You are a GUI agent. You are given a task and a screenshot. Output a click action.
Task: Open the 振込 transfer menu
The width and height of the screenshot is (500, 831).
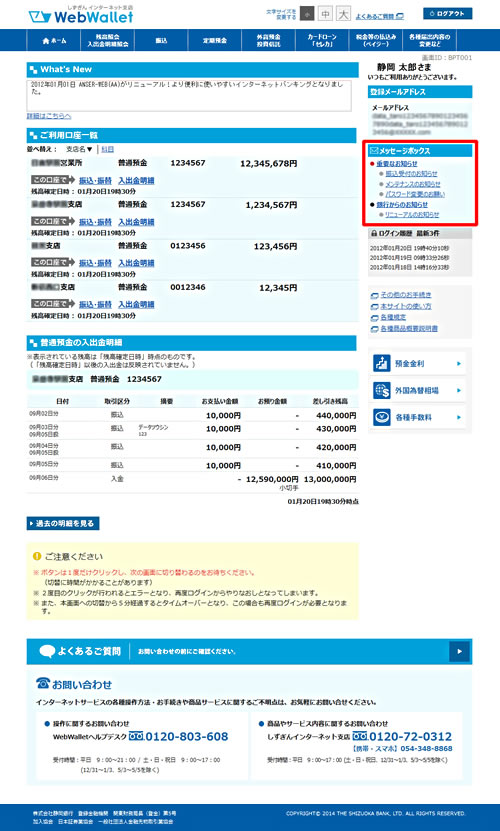[x=161, y=41]
